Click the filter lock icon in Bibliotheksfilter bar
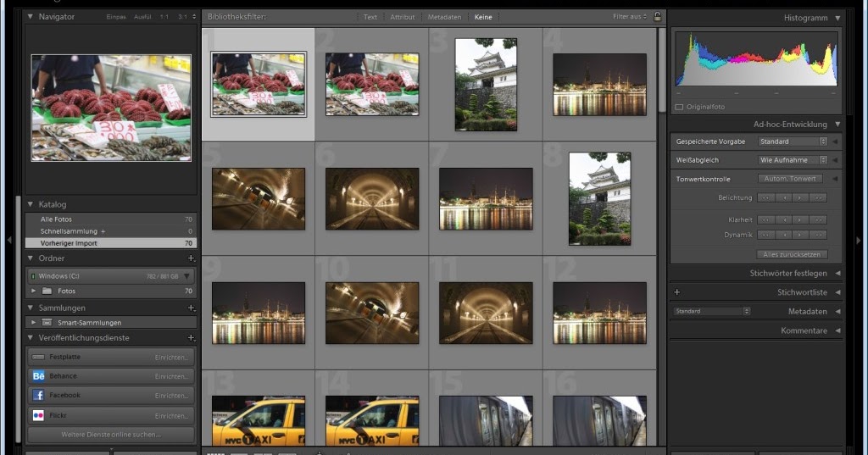This screenshot has height=455, width=868. [658, 17]
